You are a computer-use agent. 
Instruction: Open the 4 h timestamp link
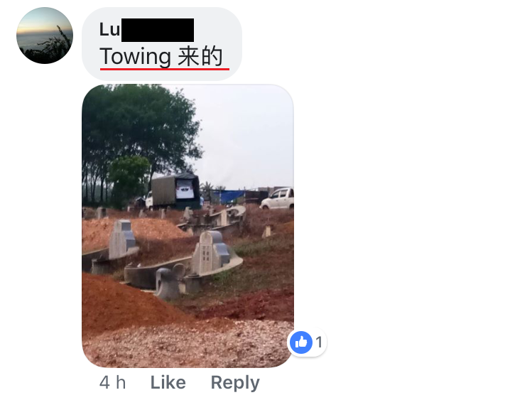112,382
